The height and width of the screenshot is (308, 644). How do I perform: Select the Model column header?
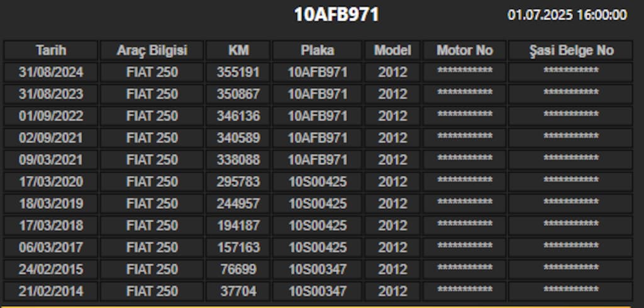pos(392,50)
